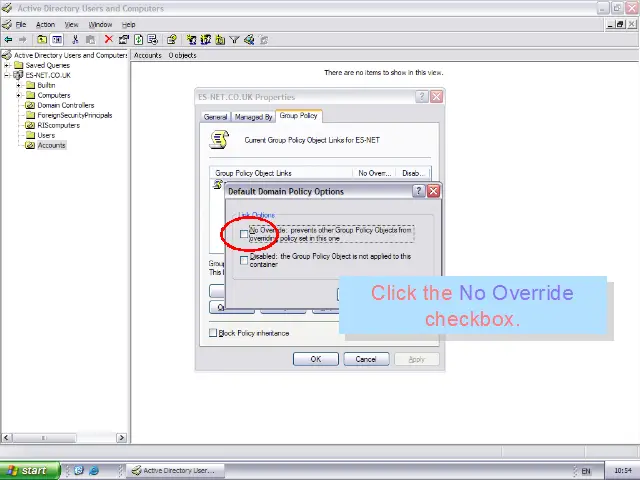This screenshot has height=480, width=640.
Task: Click the Properties toolbar icon
Action: 124,40
